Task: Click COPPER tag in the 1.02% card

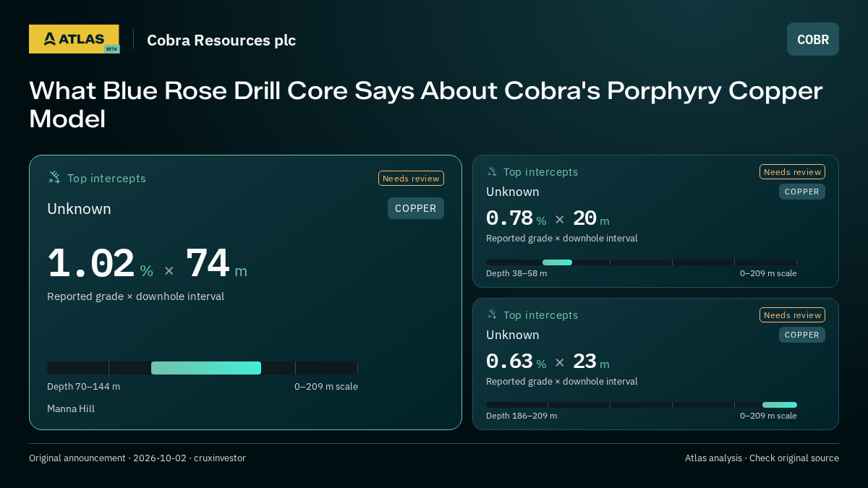Action: click(x=416, y=208)
